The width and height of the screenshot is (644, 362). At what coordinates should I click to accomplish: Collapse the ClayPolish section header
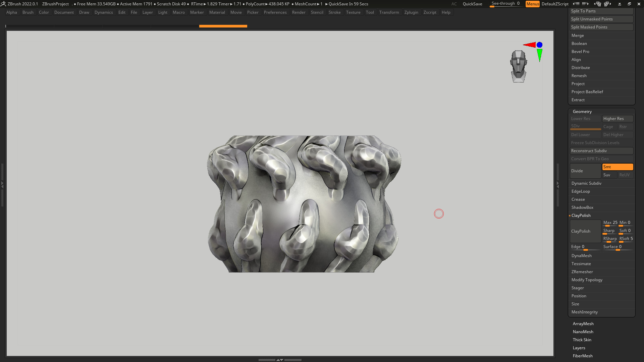(x=581, y=216)
